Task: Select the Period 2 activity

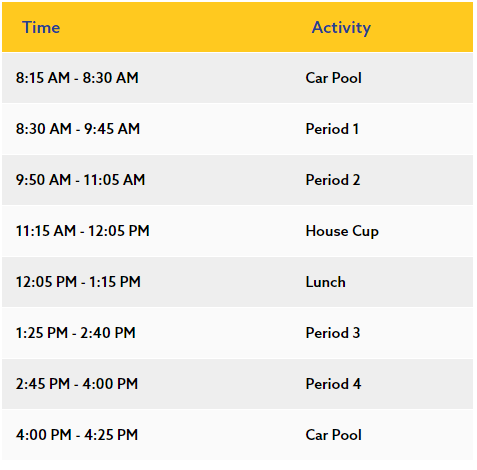Action: 333,180
